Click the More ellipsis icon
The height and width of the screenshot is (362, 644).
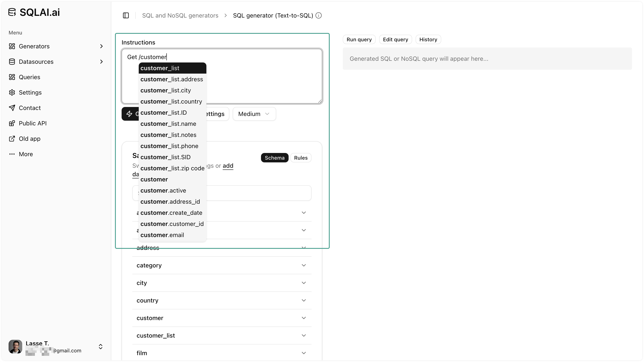pos(12,154)
